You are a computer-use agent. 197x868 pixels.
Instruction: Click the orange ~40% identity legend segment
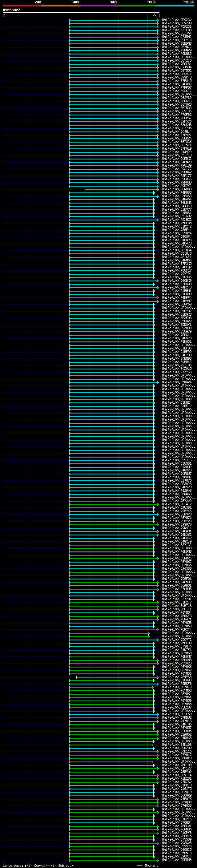point(60,6)
